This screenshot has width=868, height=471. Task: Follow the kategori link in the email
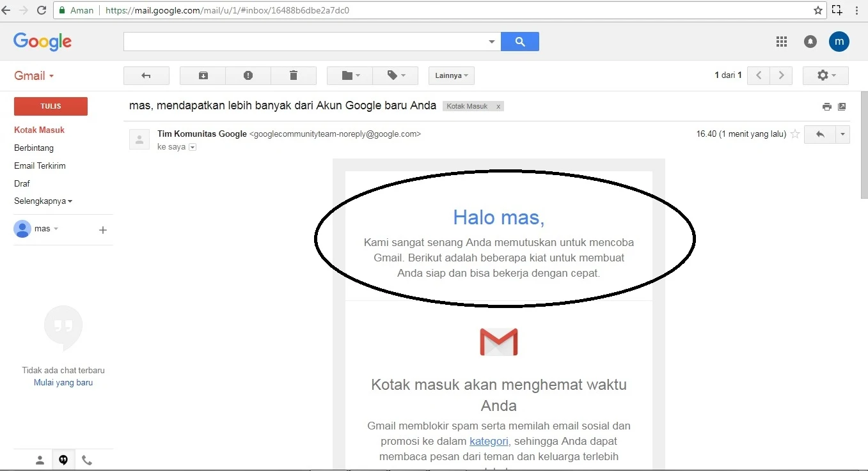click(x=489, y=441)
